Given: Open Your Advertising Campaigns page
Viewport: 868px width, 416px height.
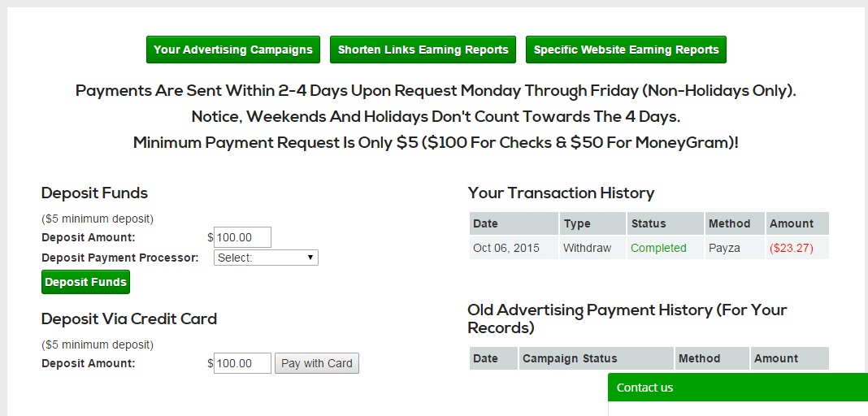Looking at the screenshot, I should [x=233, y=50].
